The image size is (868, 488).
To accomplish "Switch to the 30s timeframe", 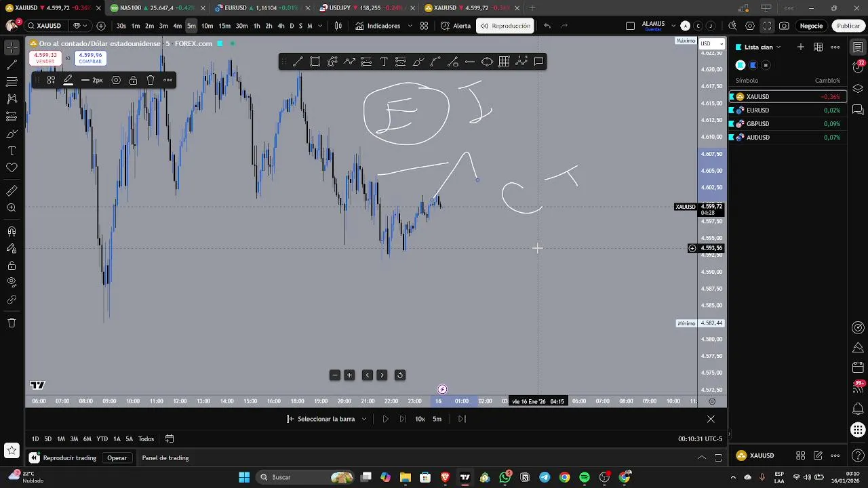I will (121, 26).
